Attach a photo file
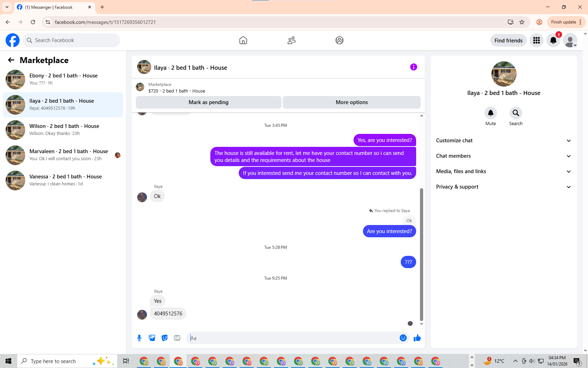588x368 pixels. pyautogui.click(x=152, y=338)
